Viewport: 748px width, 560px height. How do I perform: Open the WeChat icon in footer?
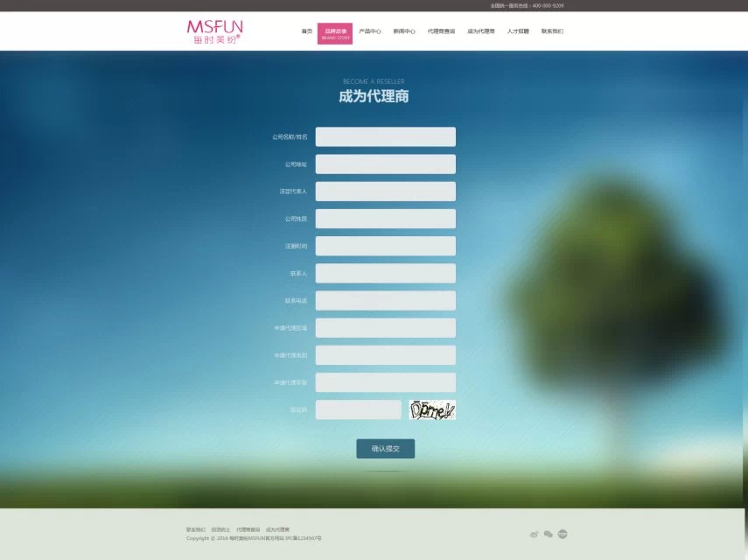[549, 534]
